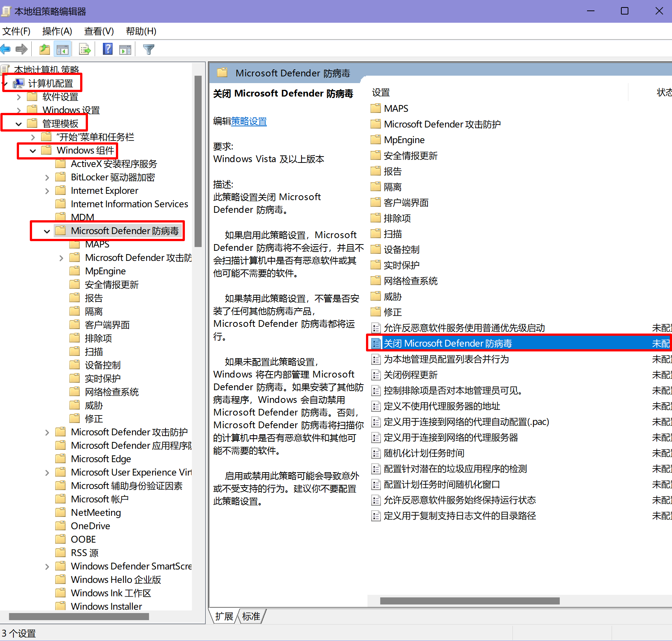Click the blue Help question mark icon
The width and height of the screenshot is (672, 641).
[x=108, y=49]
